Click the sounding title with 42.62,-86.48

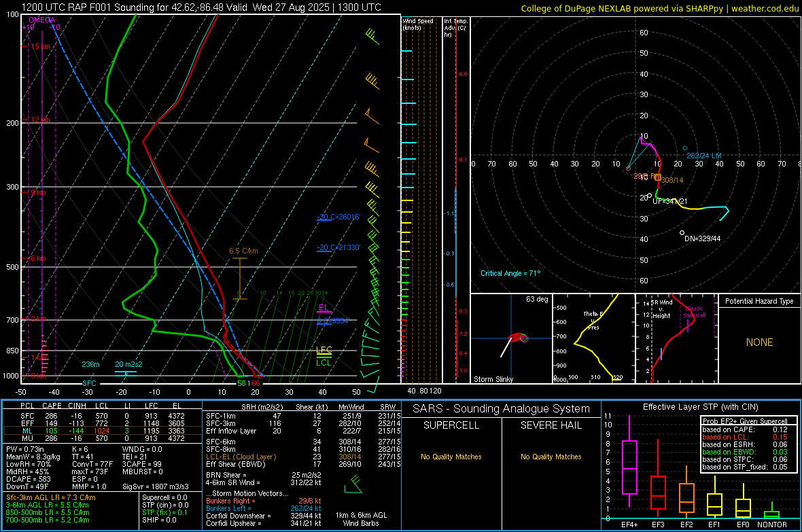click(x=202, y=7)
